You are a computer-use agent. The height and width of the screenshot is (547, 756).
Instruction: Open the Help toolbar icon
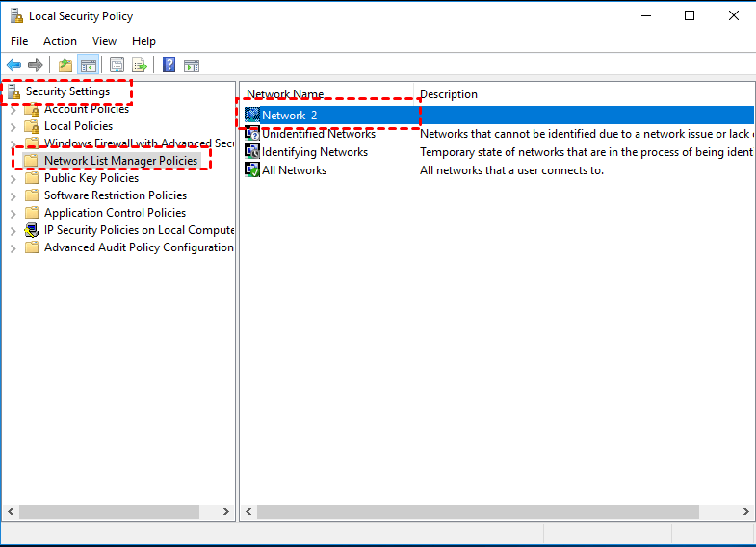click(x=169, y=65)
